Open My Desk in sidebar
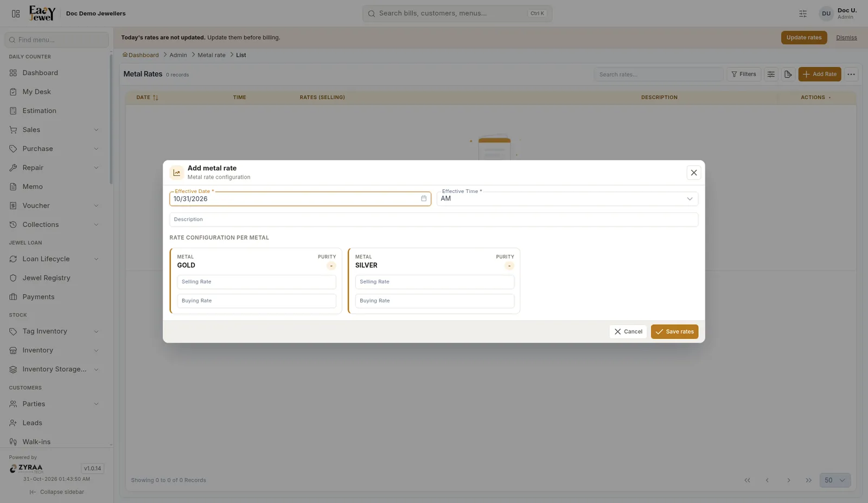 [x=55, y=92]
